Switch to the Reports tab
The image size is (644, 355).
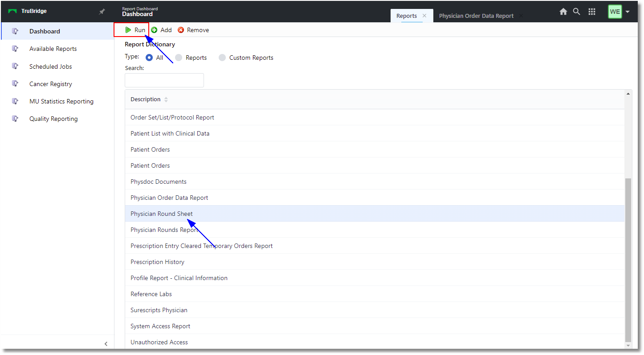click(x=407, y=16)
